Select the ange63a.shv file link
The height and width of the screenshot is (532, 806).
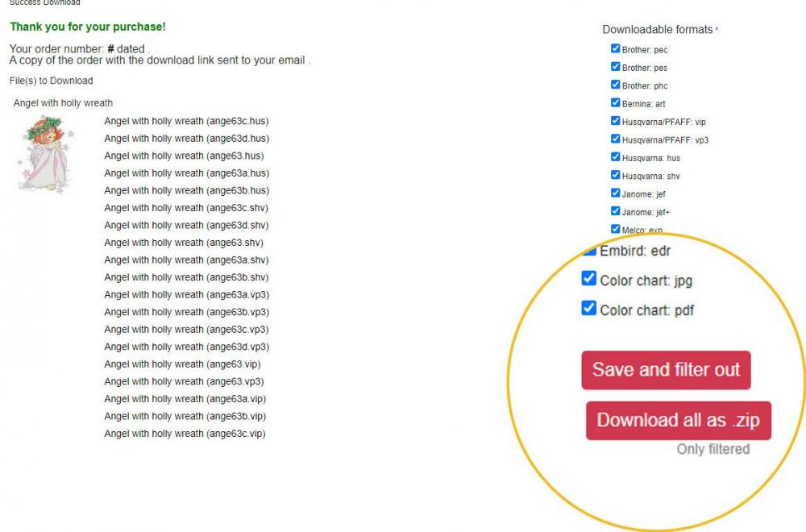(x=186, y=260)
